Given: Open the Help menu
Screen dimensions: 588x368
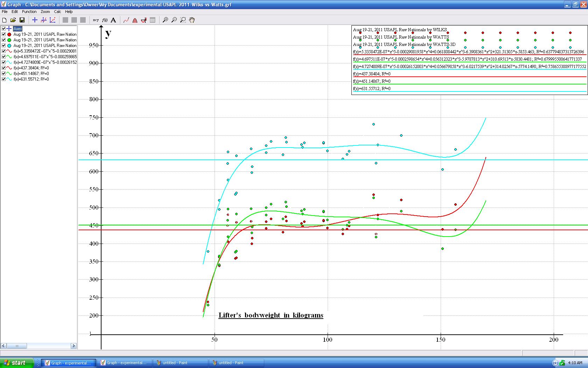Looking at the screenshot, I should point(69,12).
